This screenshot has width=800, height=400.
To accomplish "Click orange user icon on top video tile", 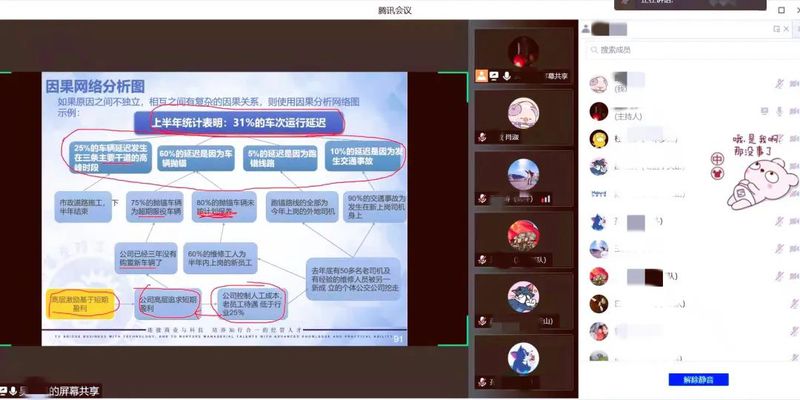I will point(482,75).
